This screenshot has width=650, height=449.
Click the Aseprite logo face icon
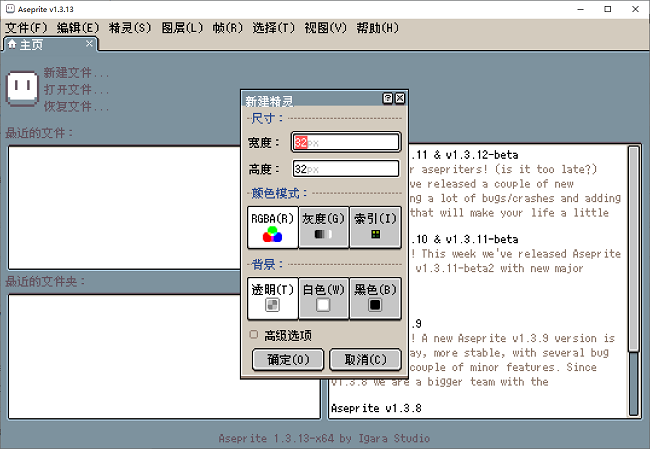click(22, 88)
